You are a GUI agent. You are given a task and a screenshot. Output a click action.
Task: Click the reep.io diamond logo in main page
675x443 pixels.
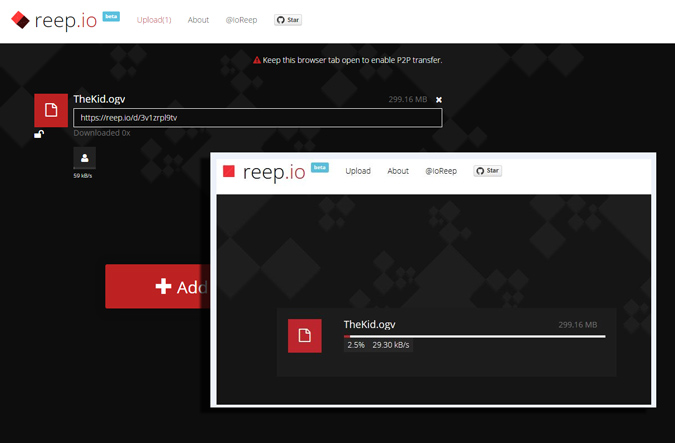(x=20, y=20)
